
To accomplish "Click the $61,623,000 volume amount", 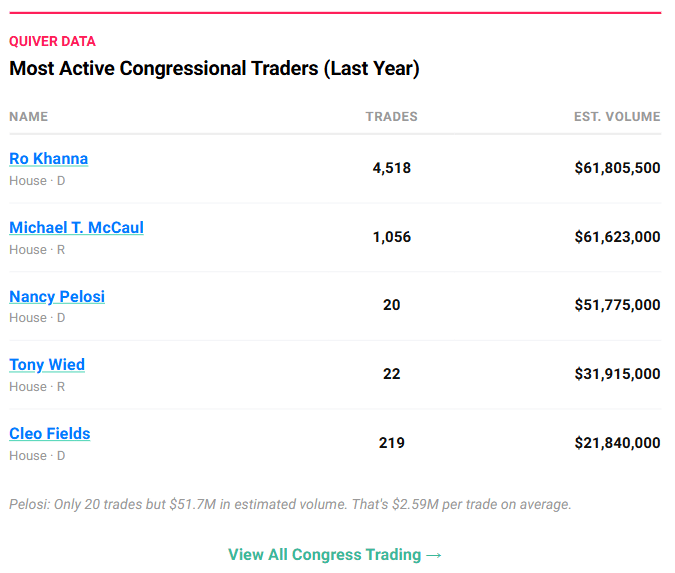I will [x=617, y=237].
